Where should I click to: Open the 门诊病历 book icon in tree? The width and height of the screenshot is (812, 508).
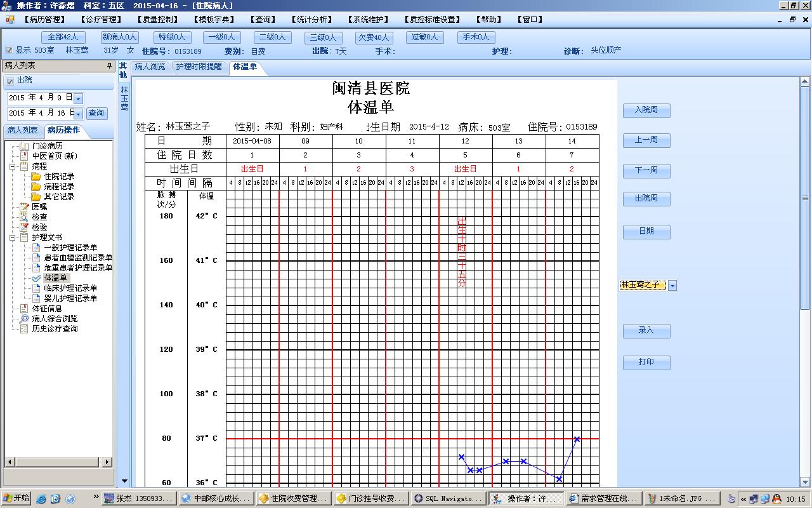(x=25, y=146)
